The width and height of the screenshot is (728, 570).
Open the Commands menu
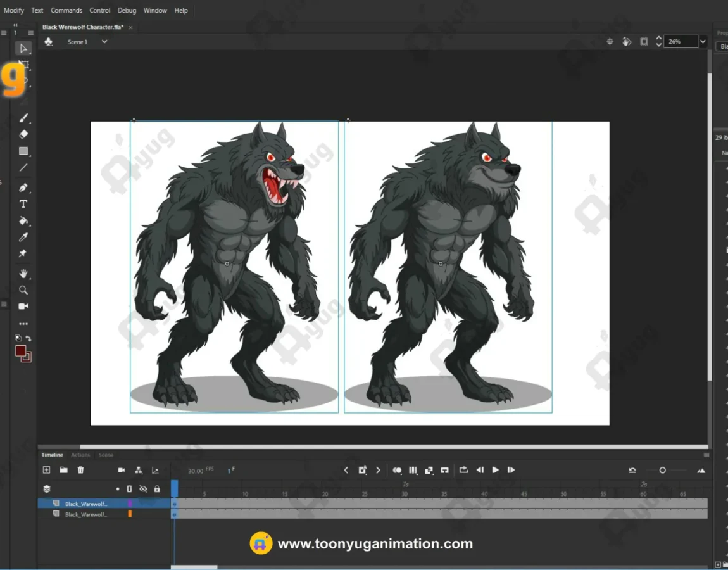click(66, 11)
